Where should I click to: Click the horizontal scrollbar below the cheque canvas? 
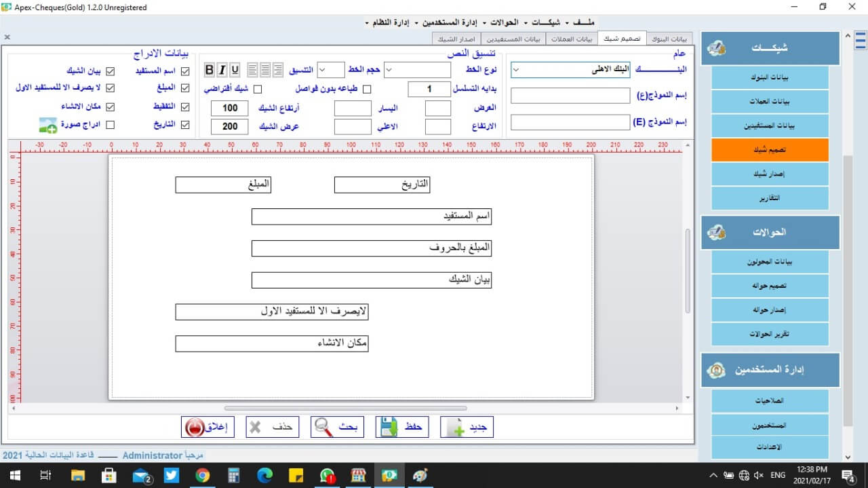coord(345,408)
